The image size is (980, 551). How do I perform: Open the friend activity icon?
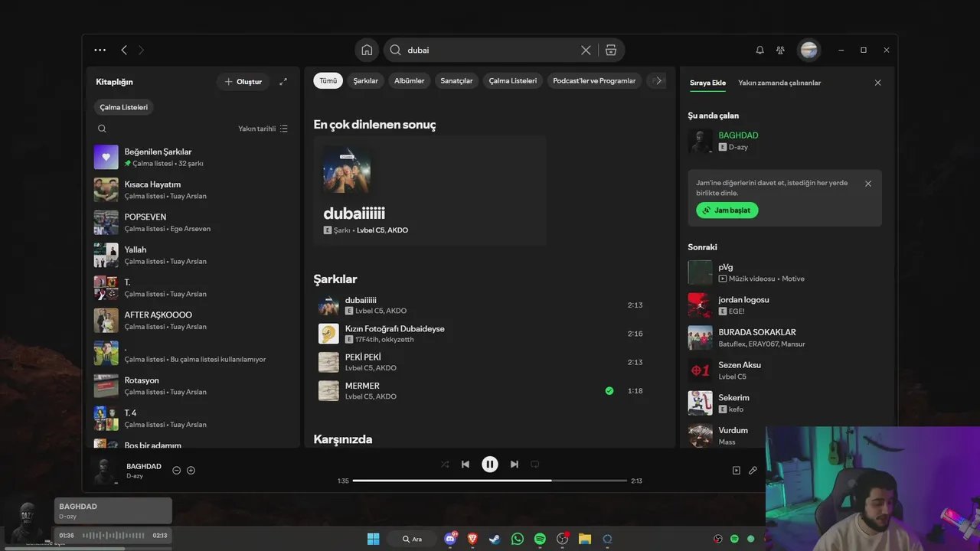780,50
